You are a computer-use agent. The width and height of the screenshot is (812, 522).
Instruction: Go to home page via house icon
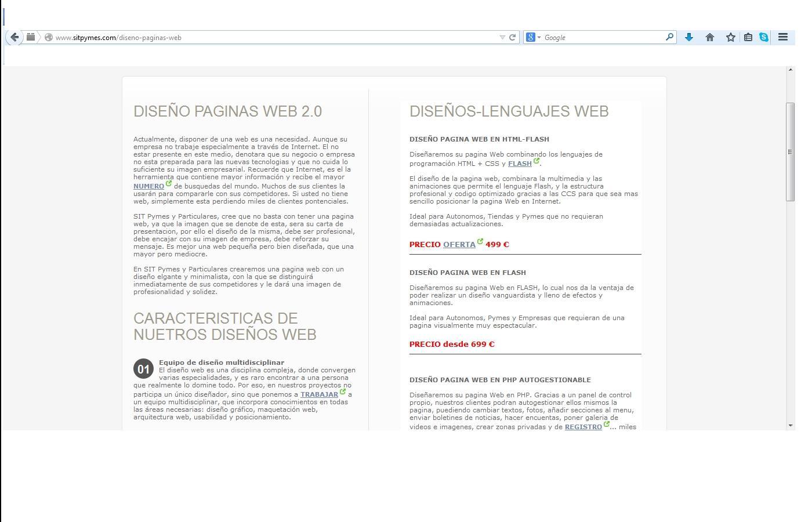[710, 37]
